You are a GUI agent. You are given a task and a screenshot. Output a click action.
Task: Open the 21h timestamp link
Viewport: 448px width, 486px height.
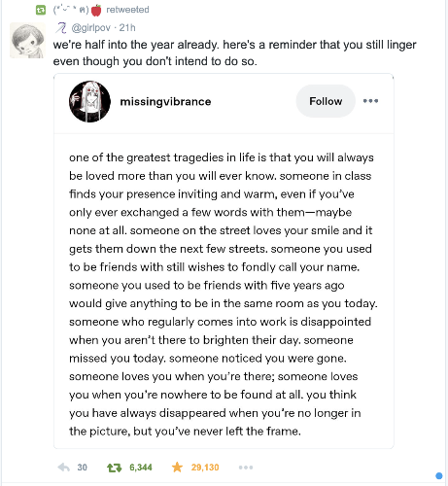[127, 28]
